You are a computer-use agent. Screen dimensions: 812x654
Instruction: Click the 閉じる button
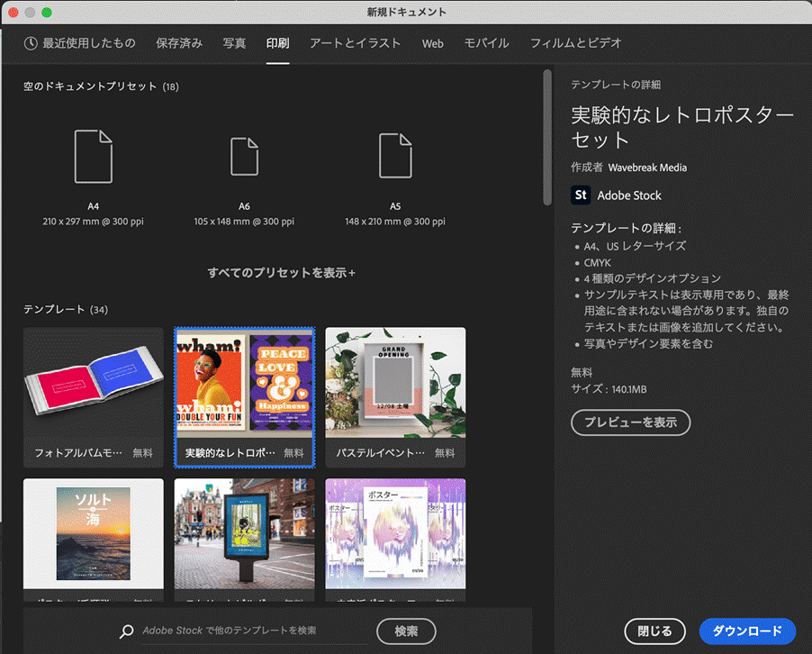coord(654,631)
